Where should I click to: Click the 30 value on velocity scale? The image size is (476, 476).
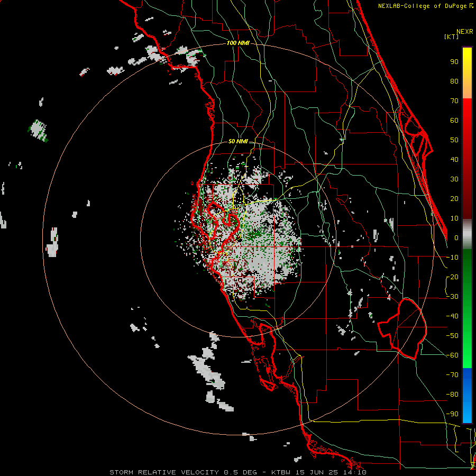[x=454, y=179]
